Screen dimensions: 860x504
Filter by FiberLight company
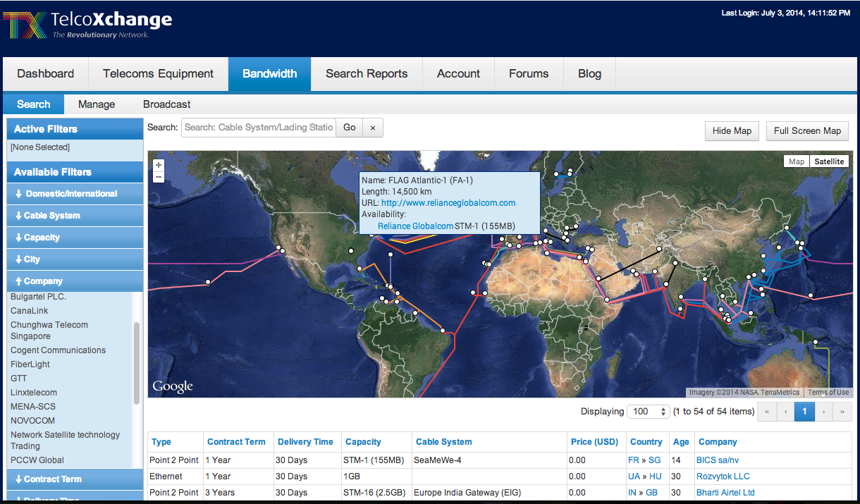(30, 364)
